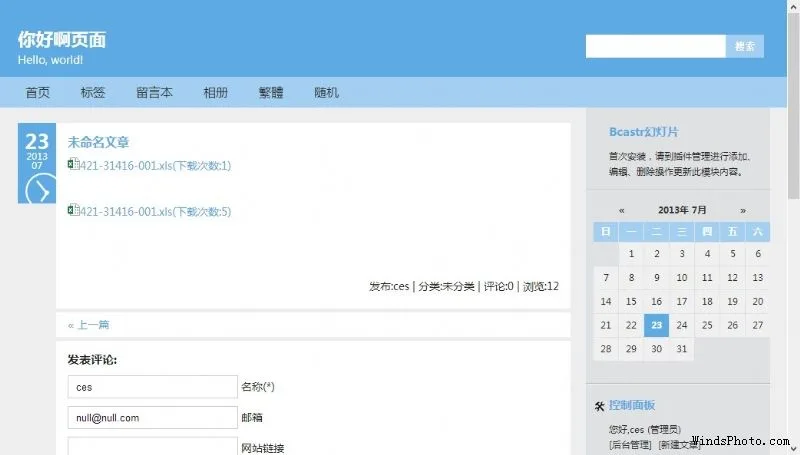The width and height of the screenshot is (800, 455).
Task: Click calendar date 27
Action: coord(758,325)
